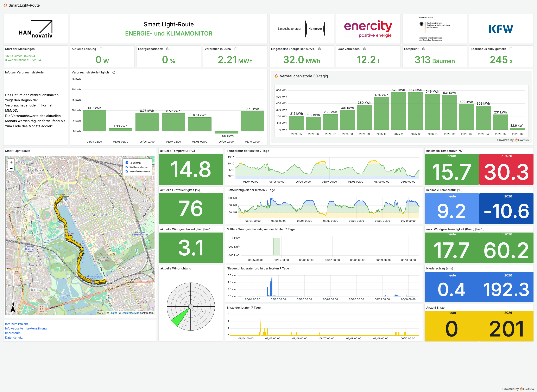This screenshot has height=392, width=537.
Task: Open Infowebseite Insektenzählung link
Action: [x=26, y=328]
